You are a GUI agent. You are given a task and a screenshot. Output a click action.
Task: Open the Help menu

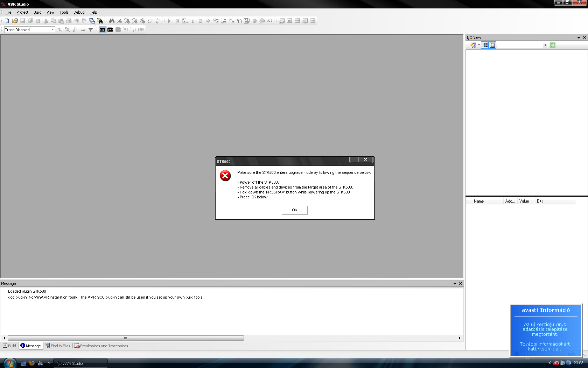pyautogui.click(x=93, y=12)
